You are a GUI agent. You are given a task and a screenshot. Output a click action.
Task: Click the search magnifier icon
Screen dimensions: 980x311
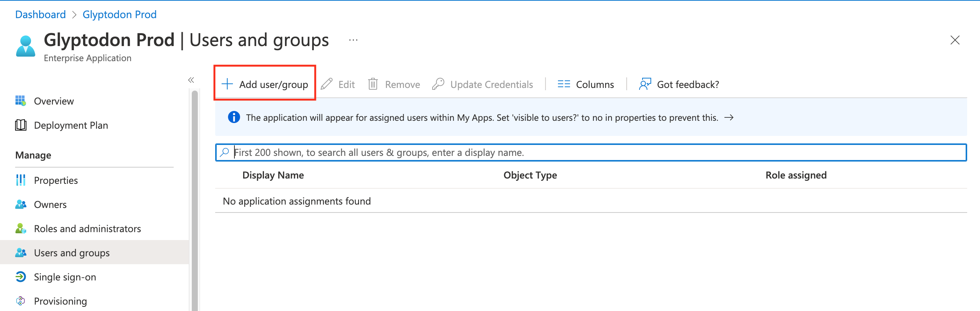point(225,152)
